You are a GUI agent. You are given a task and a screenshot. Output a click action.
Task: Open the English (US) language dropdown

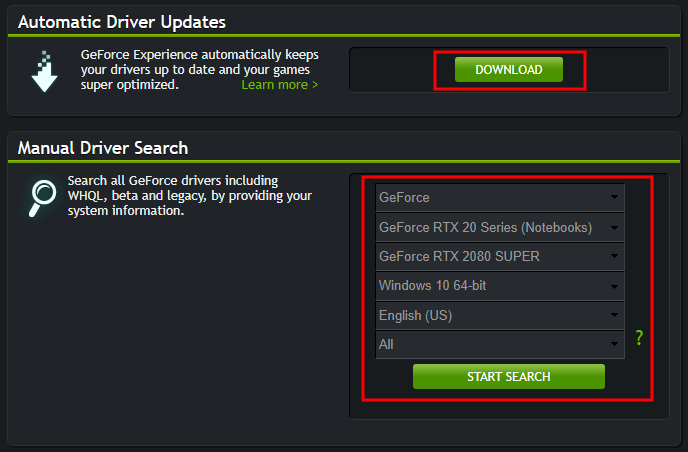[500, 315]
